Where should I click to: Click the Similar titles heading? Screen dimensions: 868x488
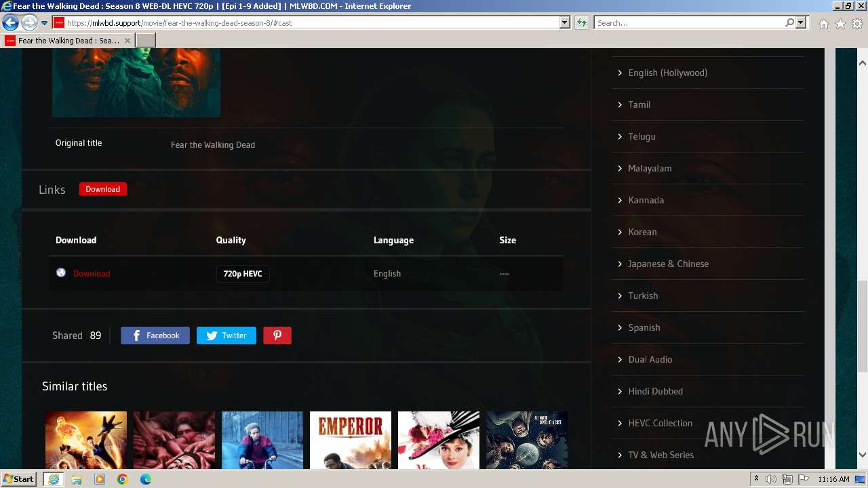tap(75, 386)
